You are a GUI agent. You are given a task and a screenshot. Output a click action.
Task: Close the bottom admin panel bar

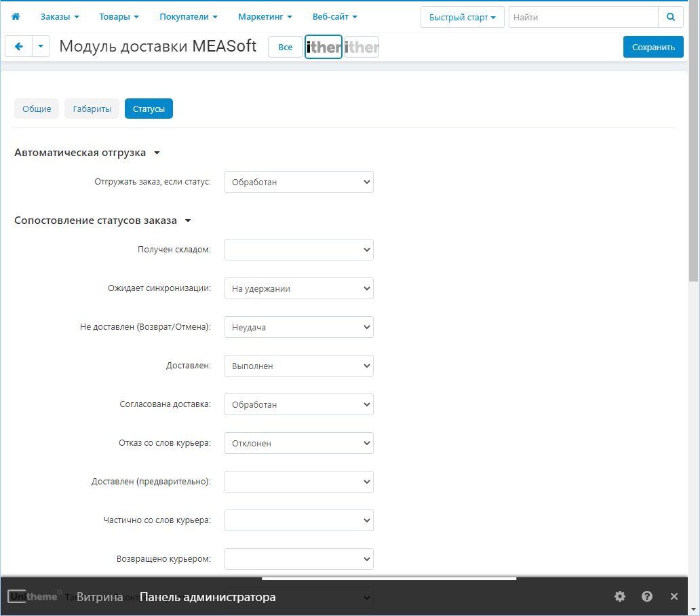pyautogui.click(x=674, y=596)
